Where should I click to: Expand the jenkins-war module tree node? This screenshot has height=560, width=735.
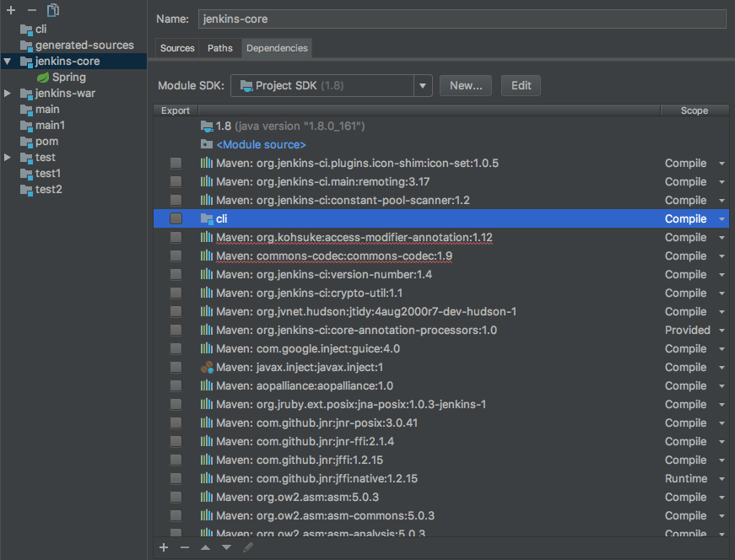click(x=8, y=94)
